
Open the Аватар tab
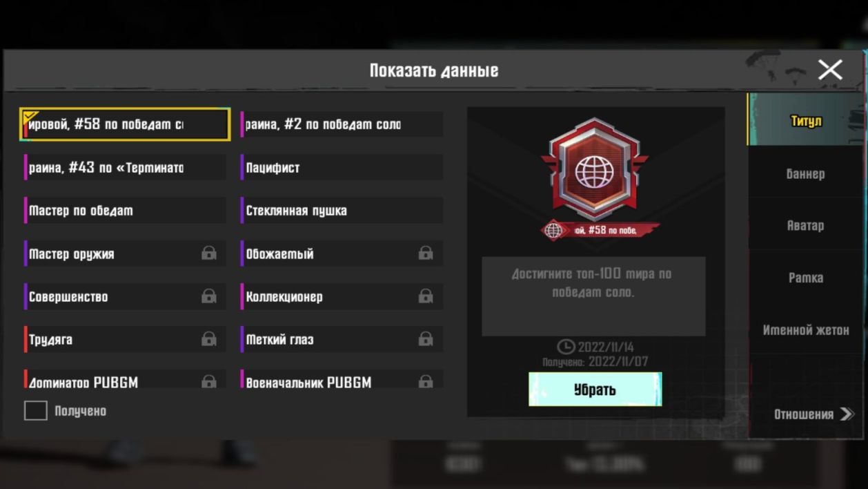805,226
